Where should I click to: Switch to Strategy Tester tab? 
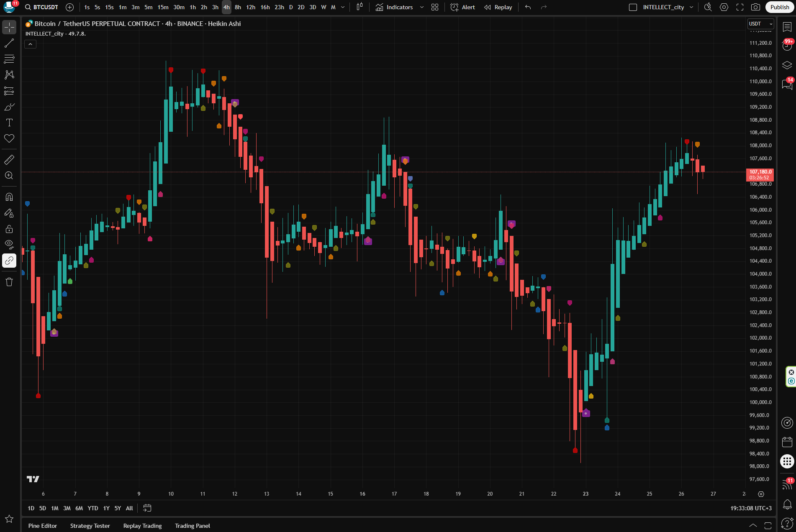tap(90, 526)
